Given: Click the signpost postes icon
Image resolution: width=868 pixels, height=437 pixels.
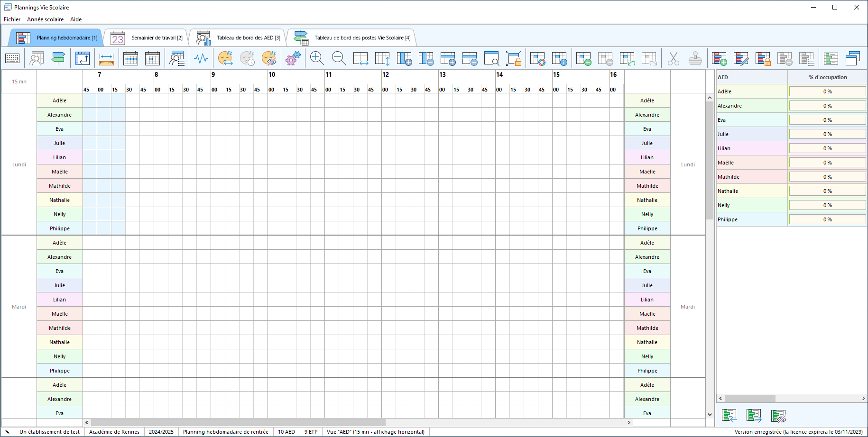Looking at the screenshot, I should pos(58,58).
